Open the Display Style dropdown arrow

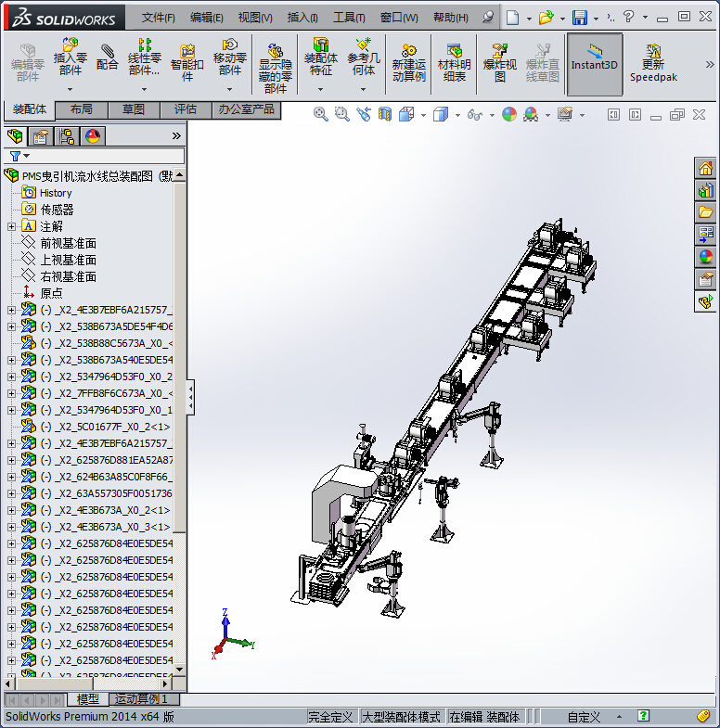[x=457, y=115]
